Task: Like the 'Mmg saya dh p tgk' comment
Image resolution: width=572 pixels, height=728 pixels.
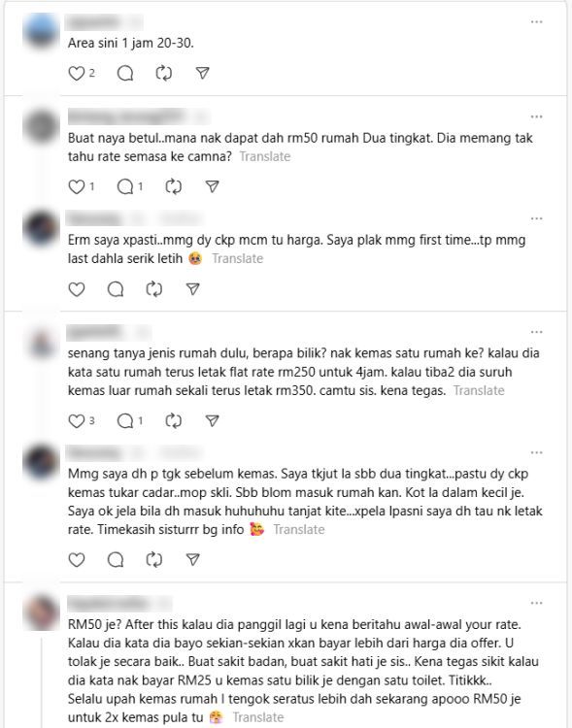Action: [x=77, y=559]
